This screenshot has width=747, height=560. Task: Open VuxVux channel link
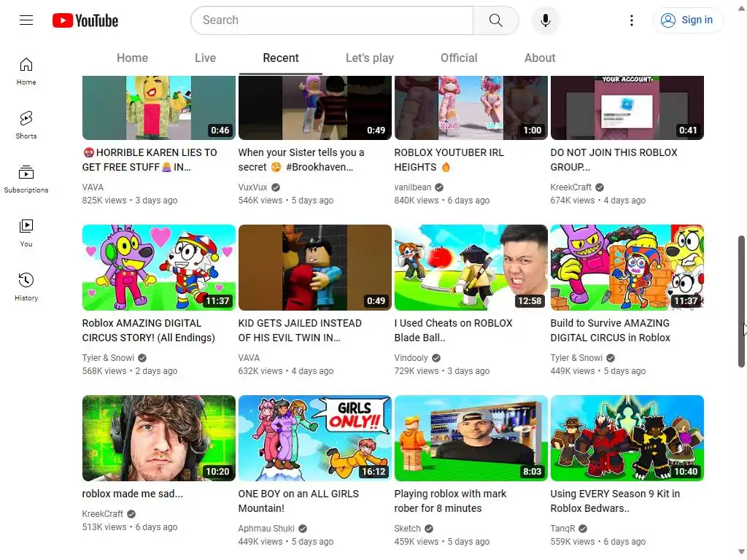(253, 187)
